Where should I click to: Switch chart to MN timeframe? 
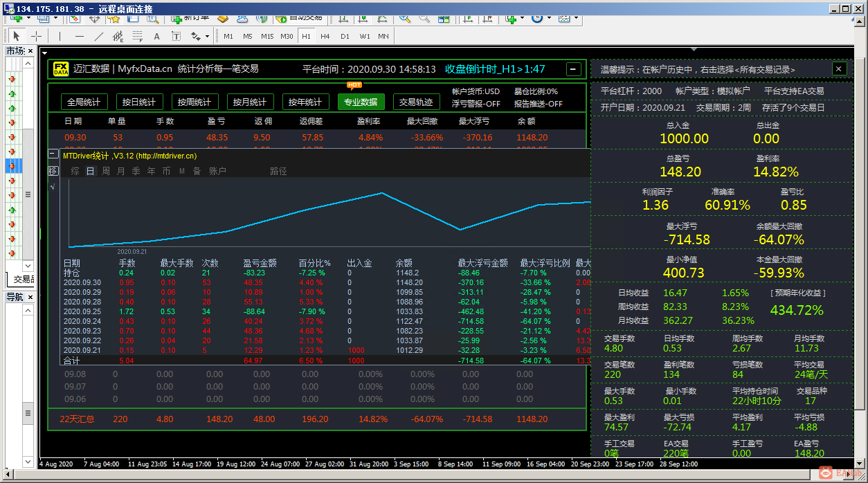tap(383, 36)
